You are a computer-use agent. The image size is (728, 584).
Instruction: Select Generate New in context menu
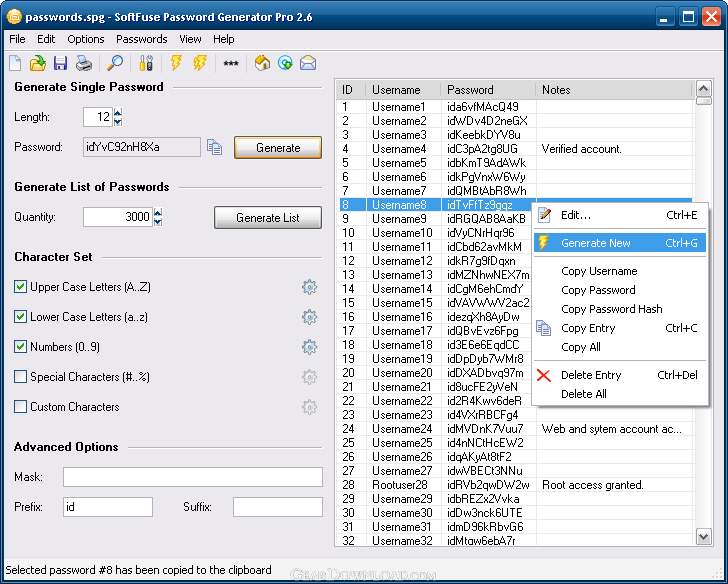click(620, 243)
